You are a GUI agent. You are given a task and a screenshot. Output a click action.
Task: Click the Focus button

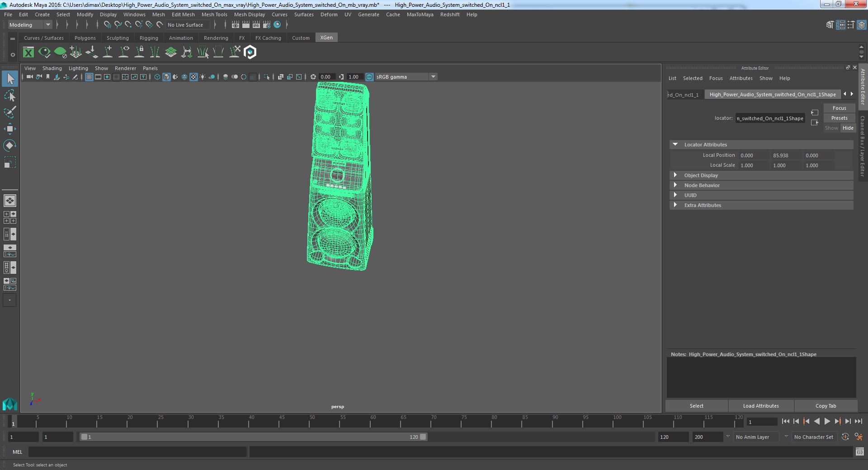(x=839, y=108)
